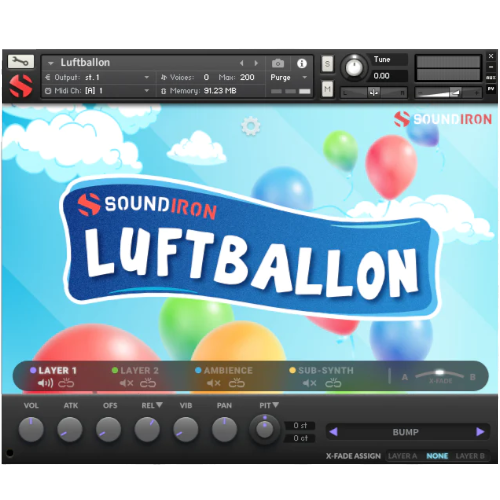Show instrument info with the i icon
Viewport: 500px width, 500px height.
click(302, 63)
